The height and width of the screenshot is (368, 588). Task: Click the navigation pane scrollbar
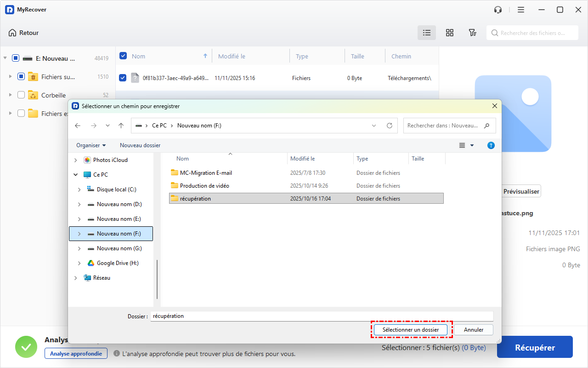coord(157,279)
